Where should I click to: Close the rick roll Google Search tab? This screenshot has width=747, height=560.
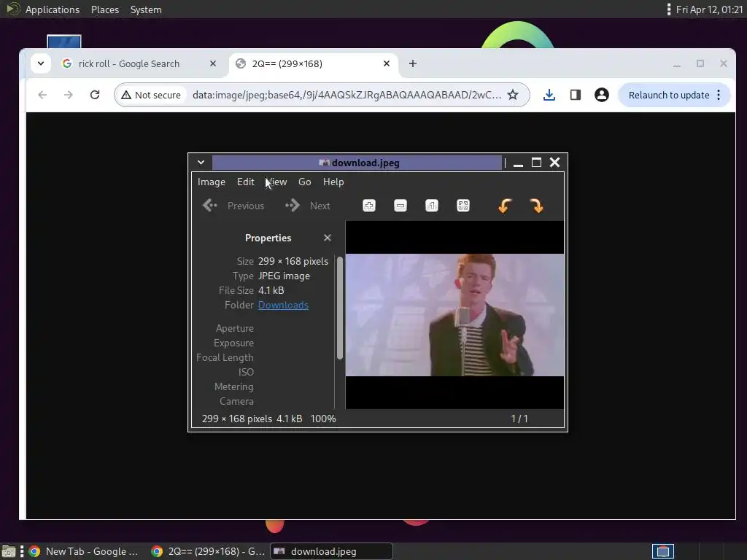pyautogui.click(x=213, y=63)
